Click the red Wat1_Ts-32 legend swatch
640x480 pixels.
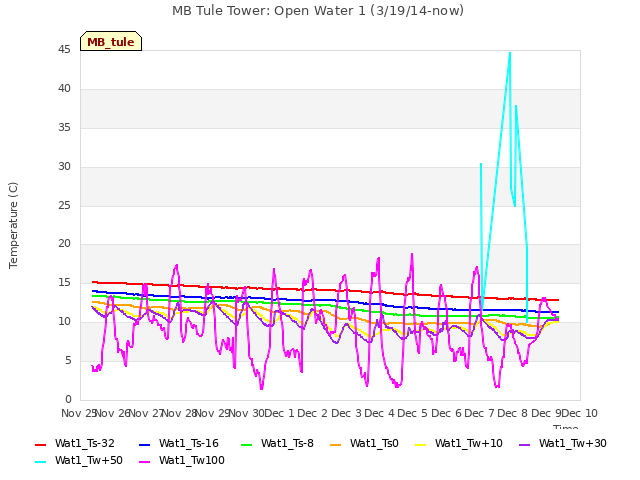tap(40, 444)
